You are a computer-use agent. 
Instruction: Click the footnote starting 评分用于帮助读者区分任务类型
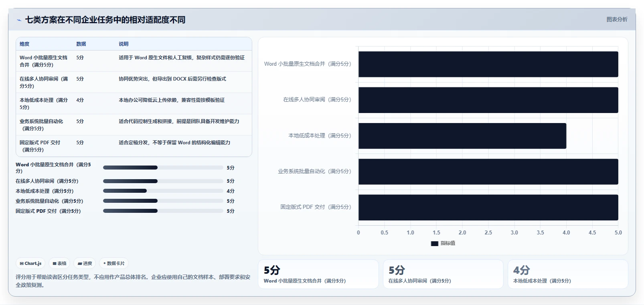(x=133, y=281)
